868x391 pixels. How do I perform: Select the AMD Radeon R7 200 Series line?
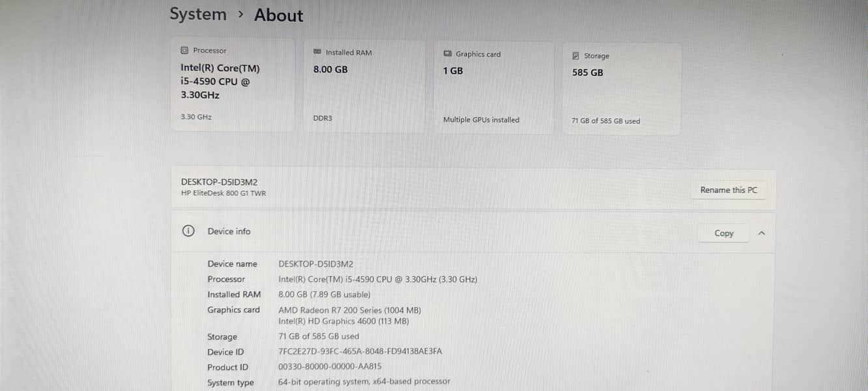[x=349, y=310]
